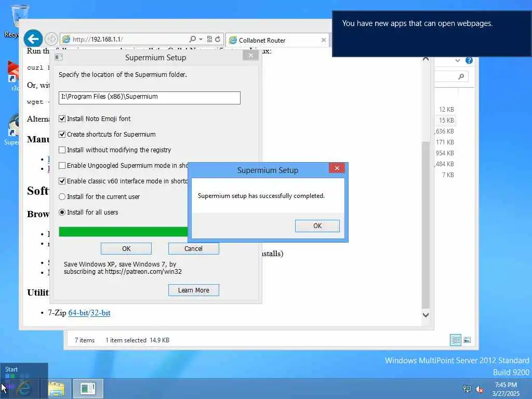The image size is (532, 399).
Task: Click the new apps notification banner
Action: (x=432, y=34)
